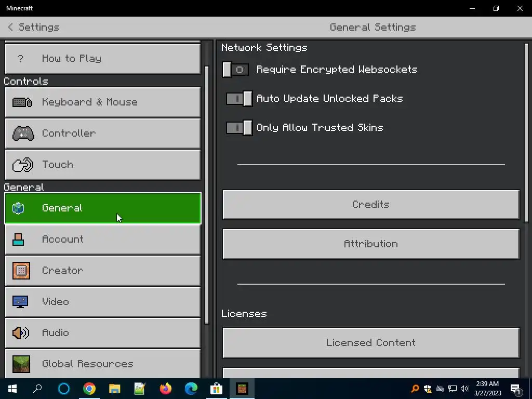Switch to Video settings

click(x=103, y=302)
